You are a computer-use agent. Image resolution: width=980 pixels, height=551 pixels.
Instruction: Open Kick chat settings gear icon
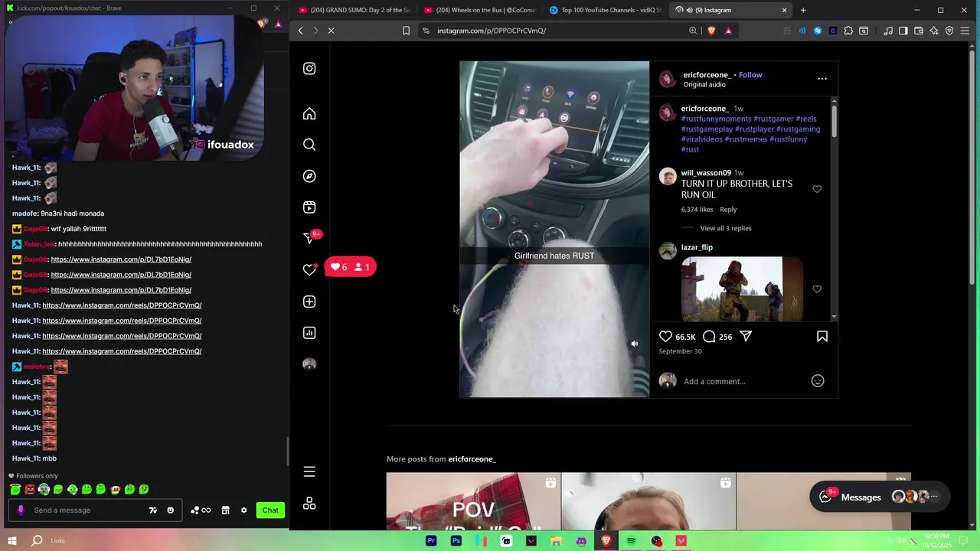[x=244, y=510]
